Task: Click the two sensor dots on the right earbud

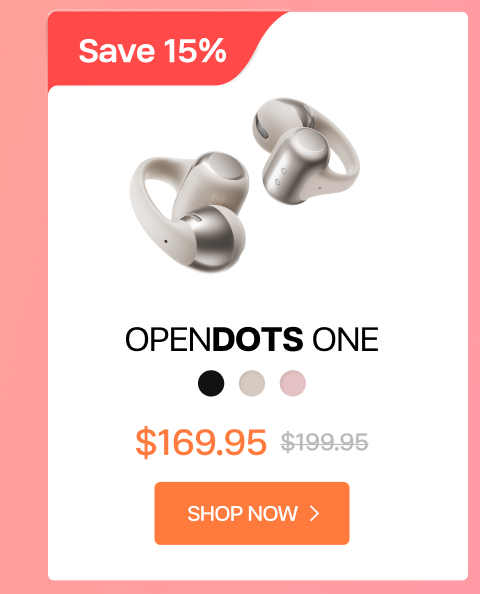Action: click(x=281, y=177)
